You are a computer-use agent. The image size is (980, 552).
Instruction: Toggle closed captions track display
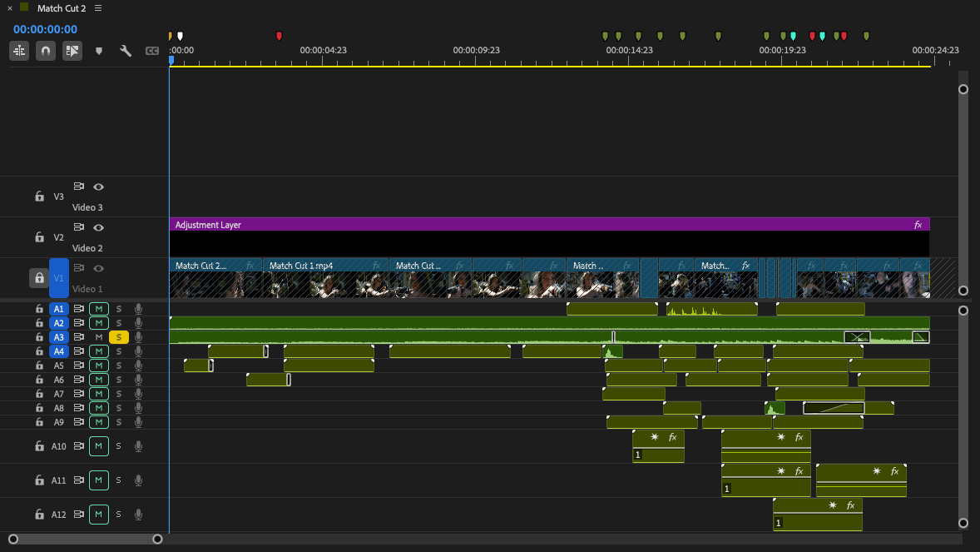152,51
